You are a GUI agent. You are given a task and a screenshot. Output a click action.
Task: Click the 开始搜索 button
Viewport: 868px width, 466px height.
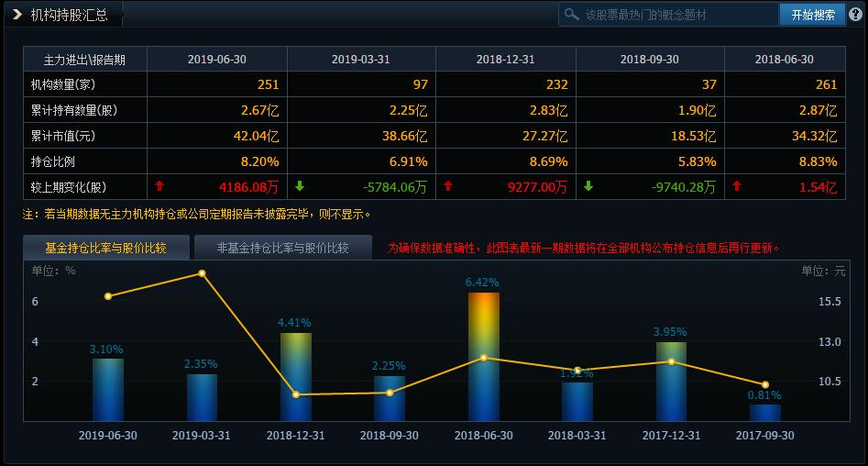tap(813, 15)
